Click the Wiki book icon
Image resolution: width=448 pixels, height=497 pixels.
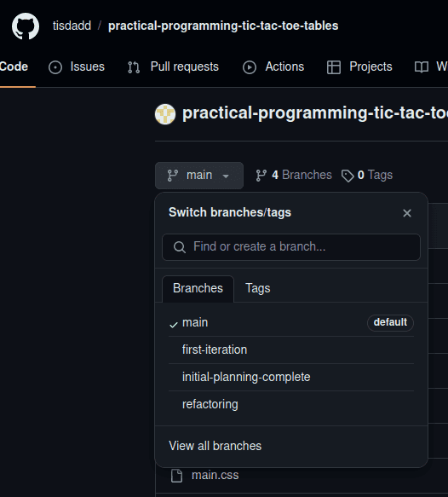[x=422, y=67]
